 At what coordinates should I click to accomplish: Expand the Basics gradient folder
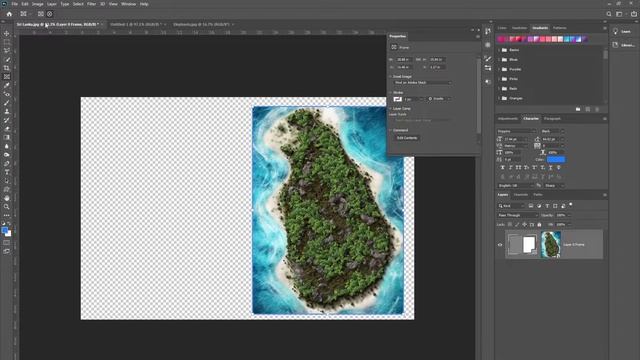point(499,50)
